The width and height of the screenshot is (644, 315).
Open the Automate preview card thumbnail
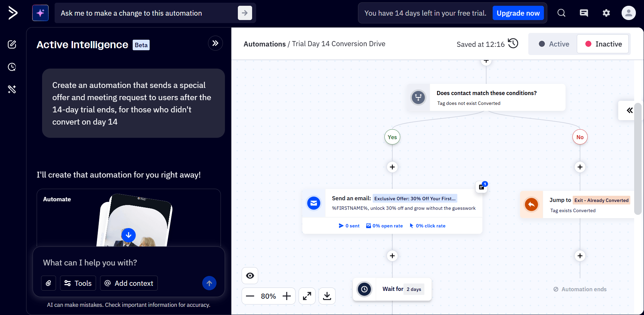click(x=129, y=218)
